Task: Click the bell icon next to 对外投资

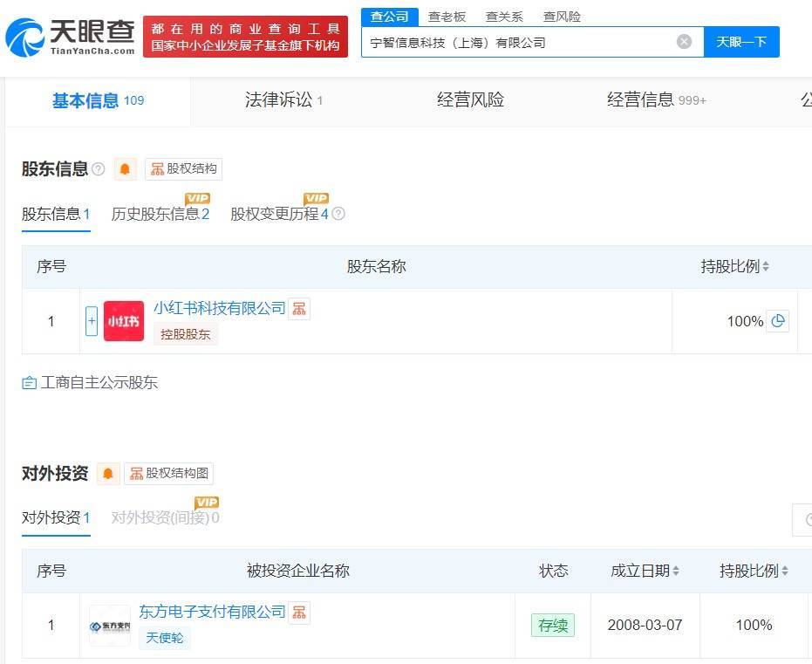Action: [106, 473]
